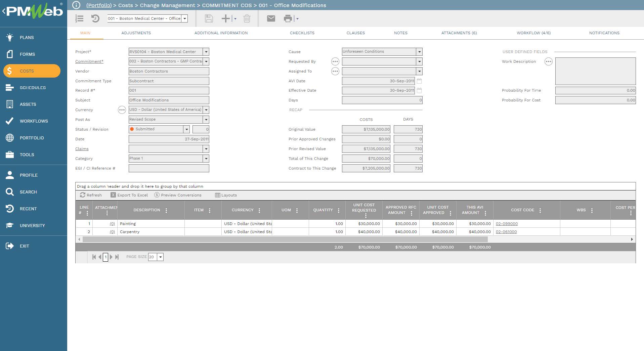Switch to the Additional Information tab
Image resolution: width=644 pixels, height=351 pixels.
pyautogui.click(x=221, y=33)
